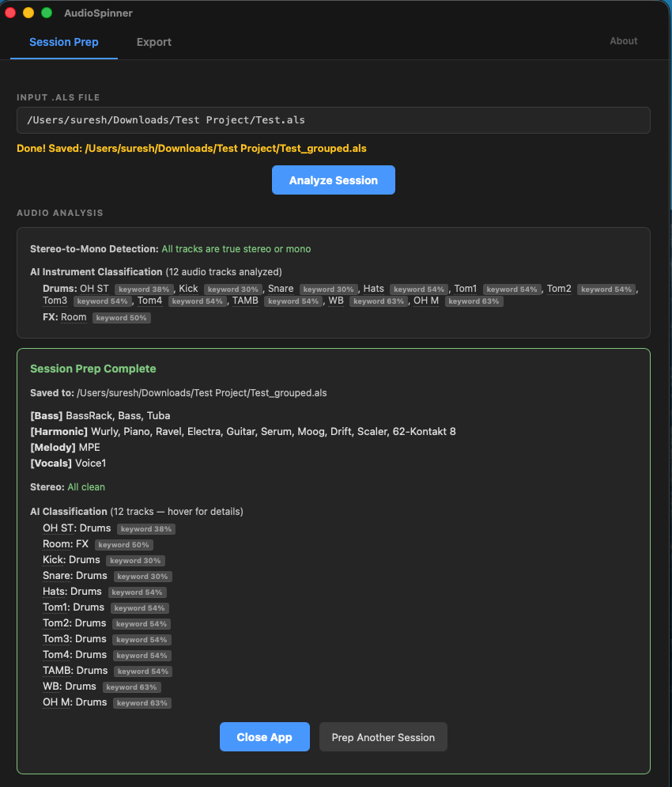Viewport: 672px width, 787px height.
Task: Click the keyword 63% badge beside OH M
Action: pyautogui.click(x=142, y=702)
